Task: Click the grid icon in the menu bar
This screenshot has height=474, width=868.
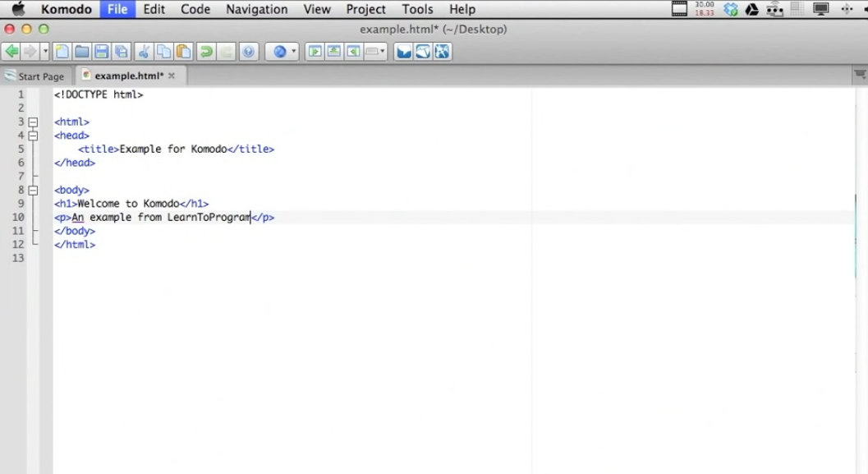Action: tap(797, 9)
